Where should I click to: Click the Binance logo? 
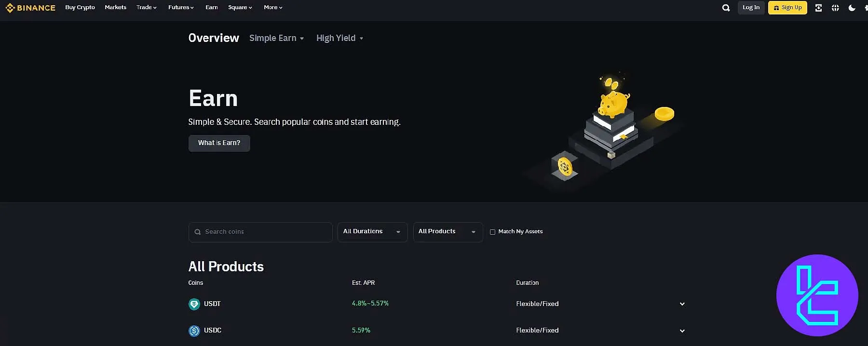[30, 8]
